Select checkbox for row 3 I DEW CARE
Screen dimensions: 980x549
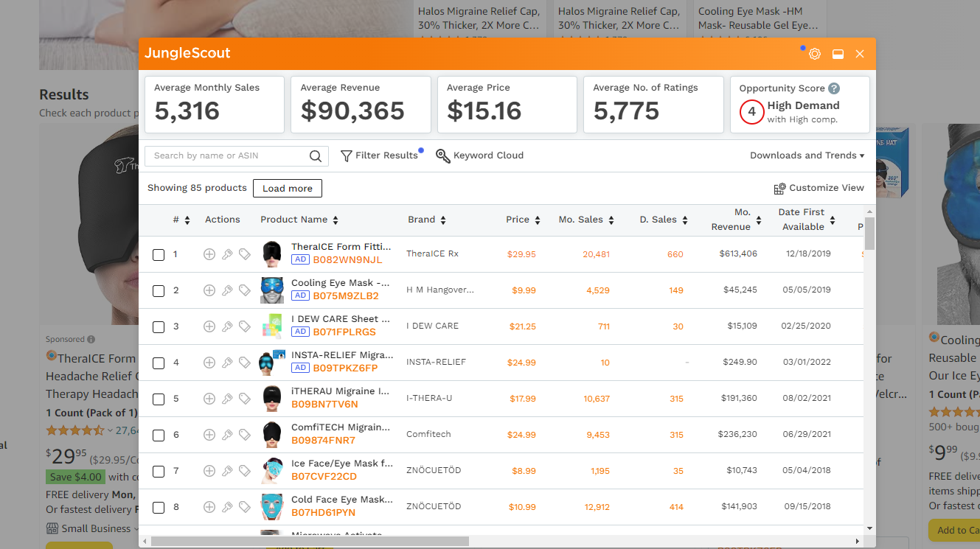pyautogui.click(x=159, y=327)
